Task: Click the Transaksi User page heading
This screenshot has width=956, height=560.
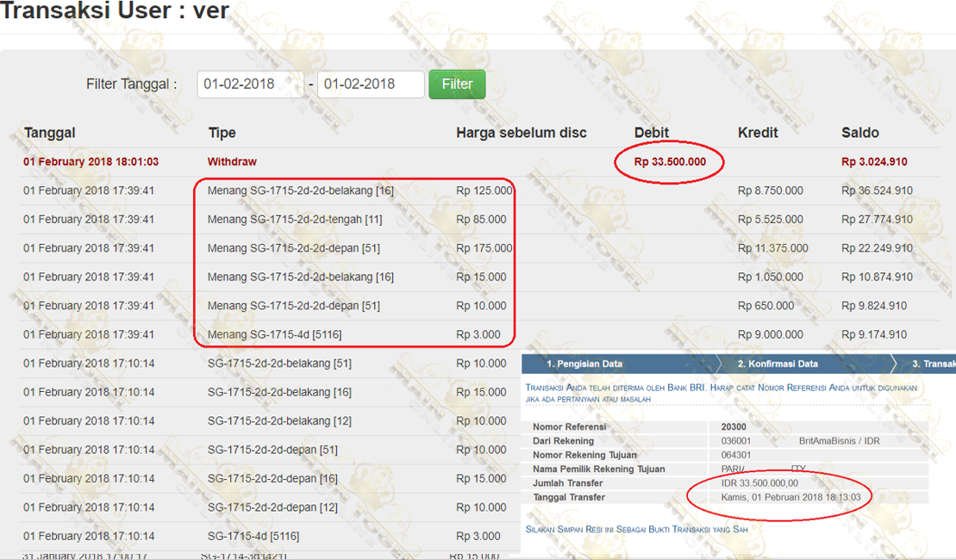Action: [115, 11]
